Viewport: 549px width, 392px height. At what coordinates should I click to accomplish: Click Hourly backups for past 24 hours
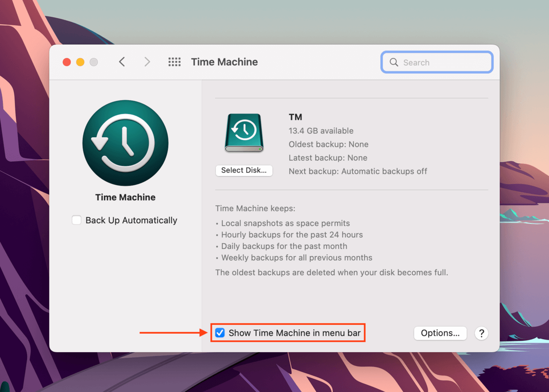[x=292, y=235]
